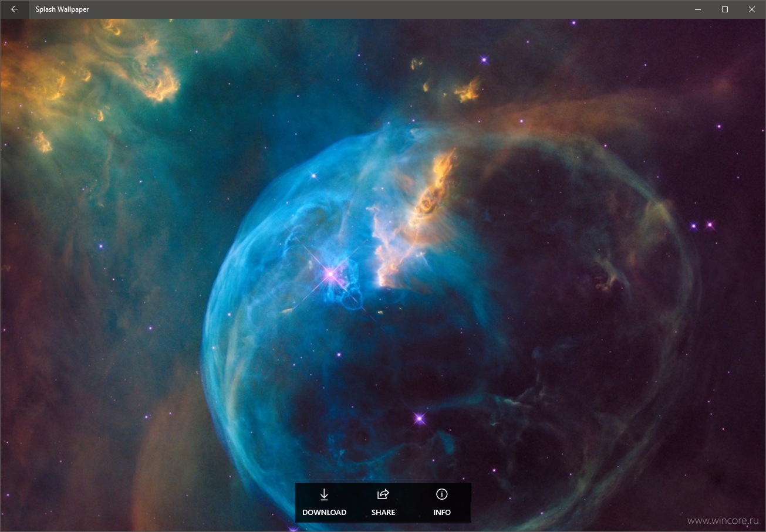The image size is (766, 532).
Task: Click the DOWNLOAD text label
Action: tap(324, 513)
